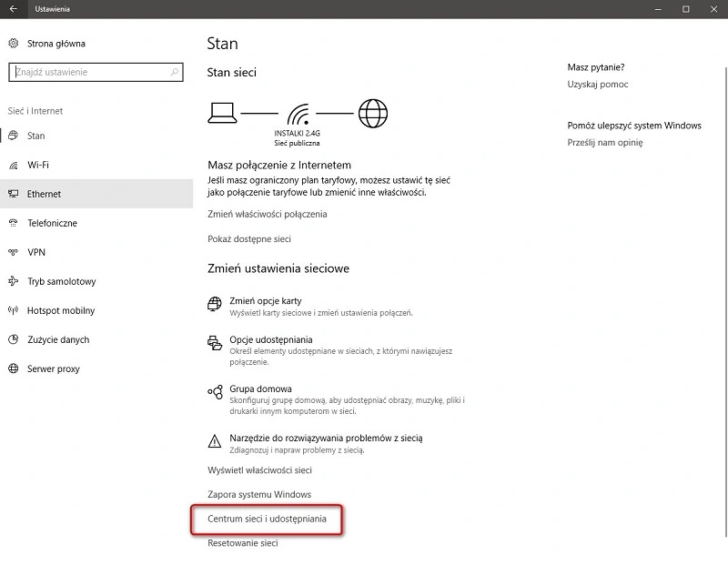728x565 pixels.
Task: Select the Hotspot mobilny signal icon
Action: tap(15, 310)
